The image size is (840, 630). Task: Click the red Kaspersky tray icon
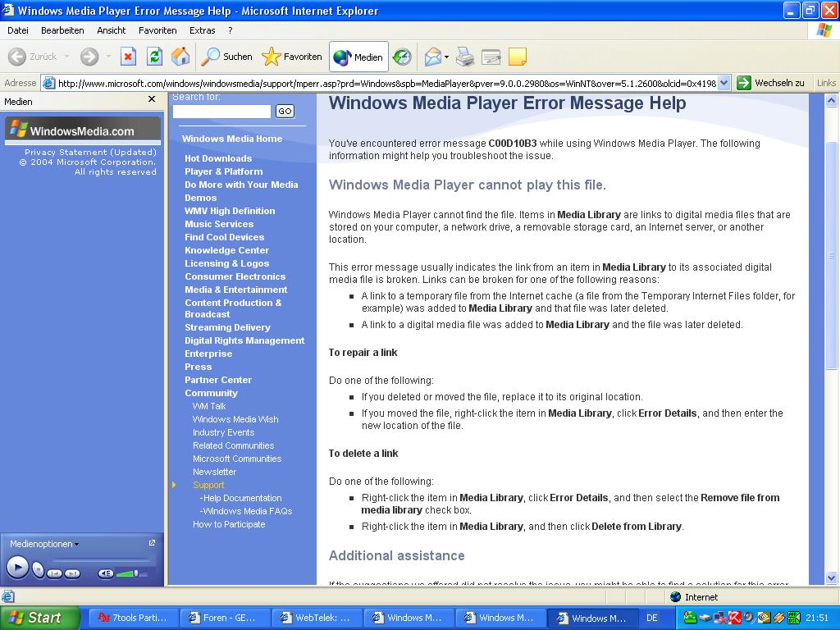(734, 618)
